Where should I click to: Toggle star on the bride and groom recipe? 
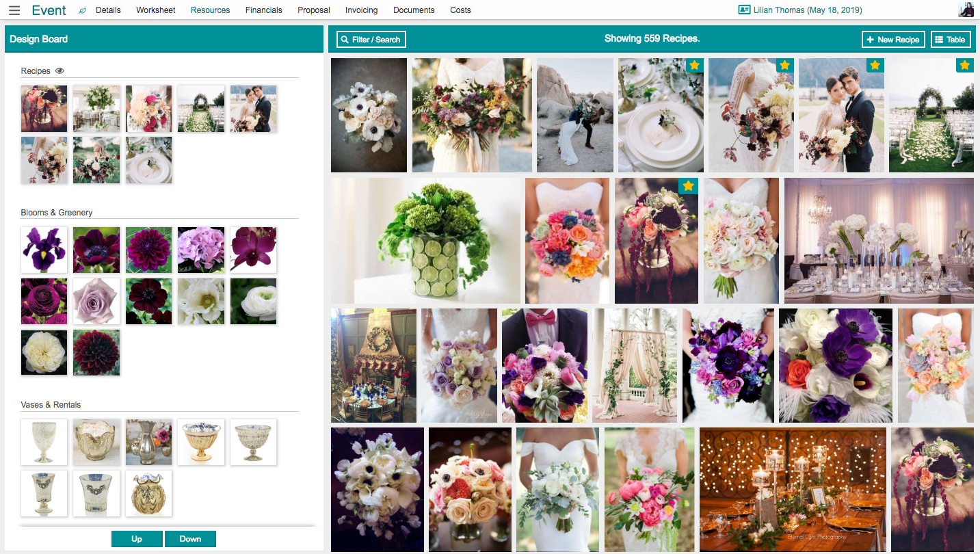pyautogui.click(x=875, y=66)
